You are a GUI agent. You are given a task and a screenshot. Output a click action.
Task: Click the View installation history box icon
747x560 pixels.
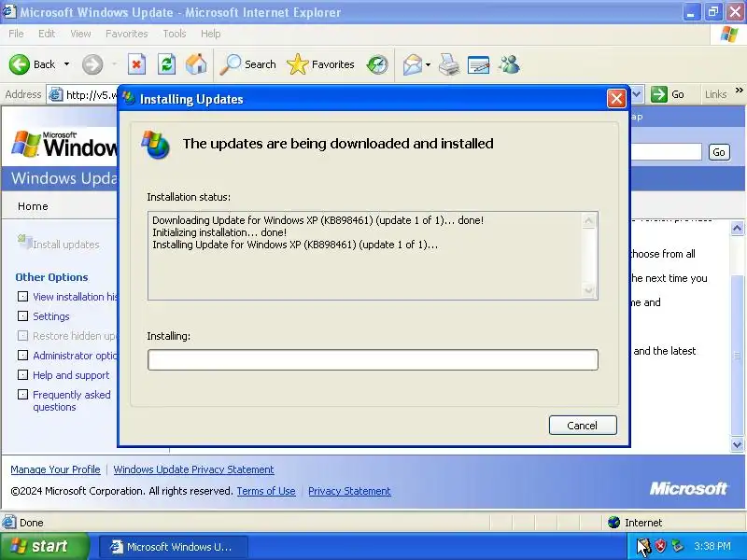(x=22, y=297)
